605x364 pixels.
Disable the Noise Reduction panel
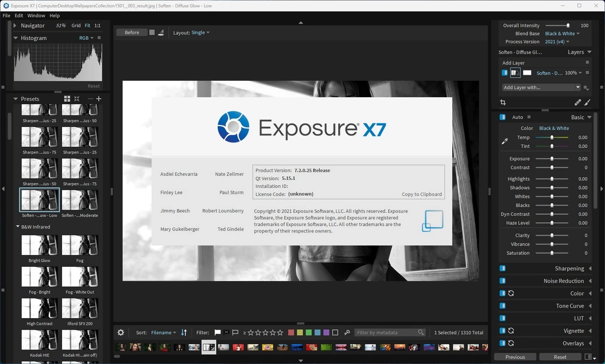point(503,281)
